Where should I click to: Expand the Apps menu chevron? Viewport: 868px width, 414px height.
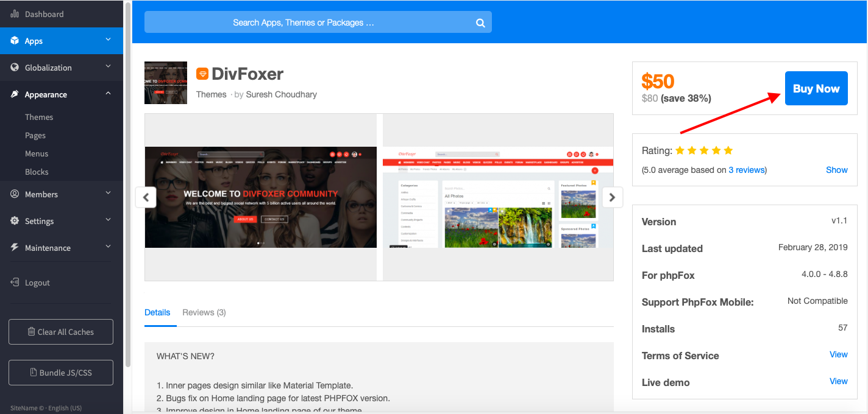108,40
